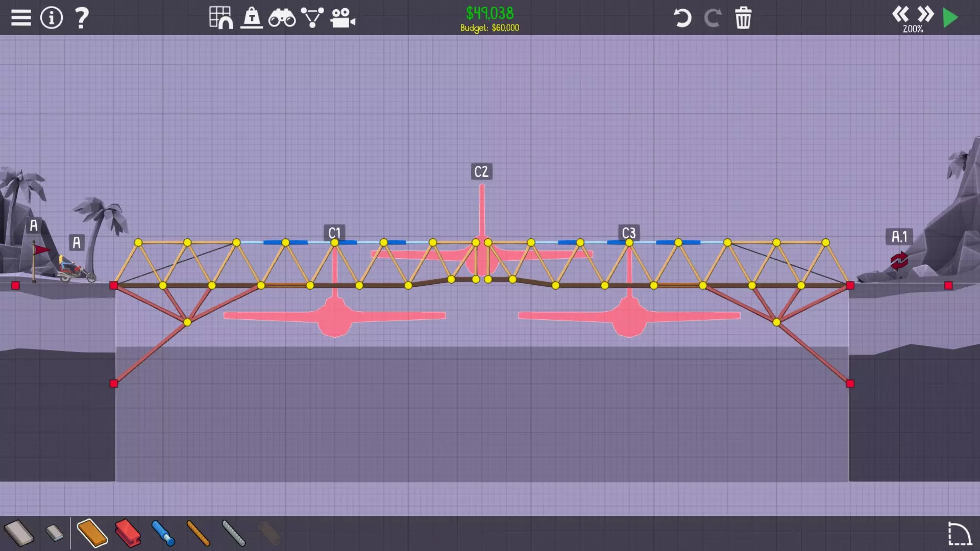
Task: Click the C2 checkpoint label
Action: click(481, 171)
